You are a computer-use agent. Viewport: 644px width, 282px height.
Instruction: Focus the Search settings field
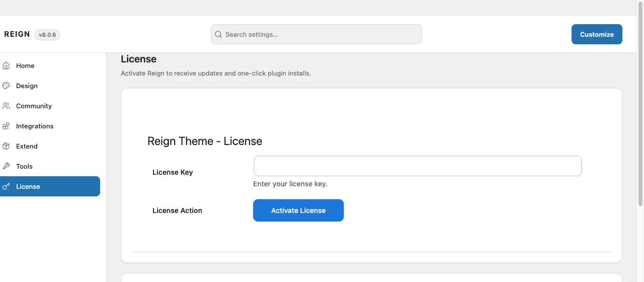[x=316, y=34]
